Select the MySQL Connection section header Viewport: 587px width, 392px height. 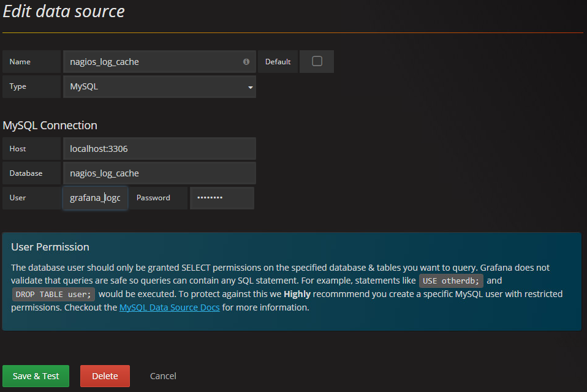coord(51,125)
